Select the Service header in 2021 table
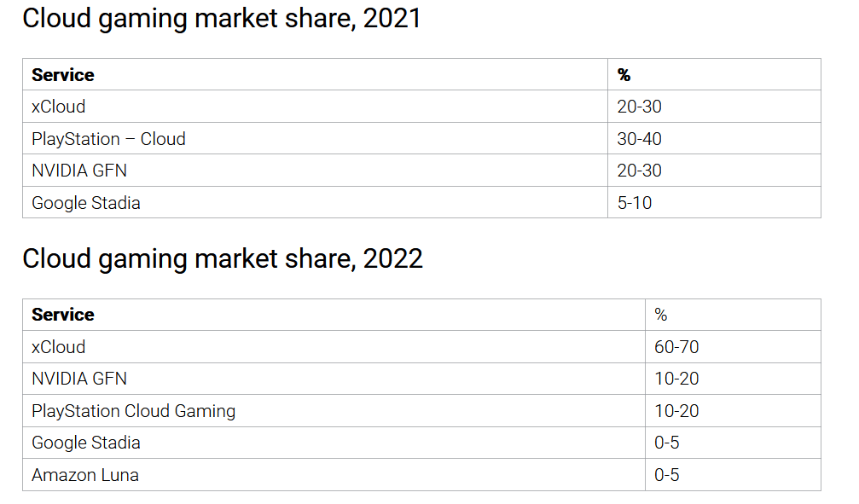The height and width of the screenshot is (504, 859). tap(63, 74)
